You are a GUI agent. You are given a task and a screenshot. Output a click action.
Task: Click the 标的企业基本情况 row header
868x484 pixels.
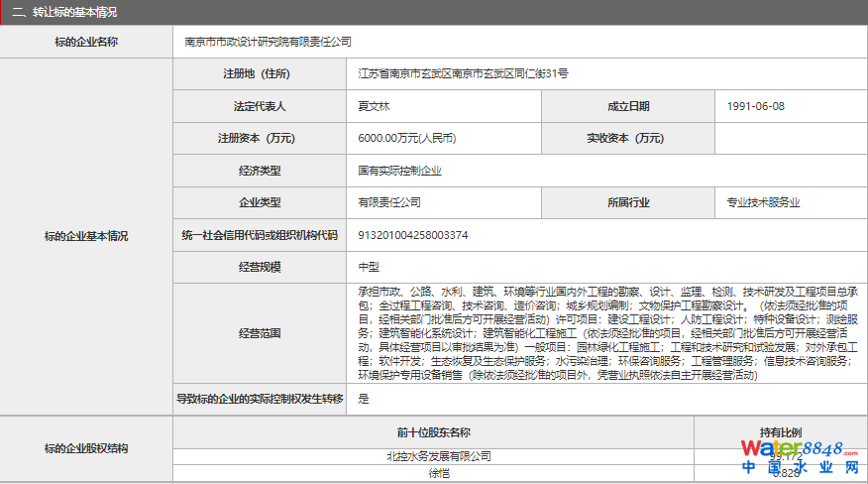pyautogui.click(x=86, y=236)
